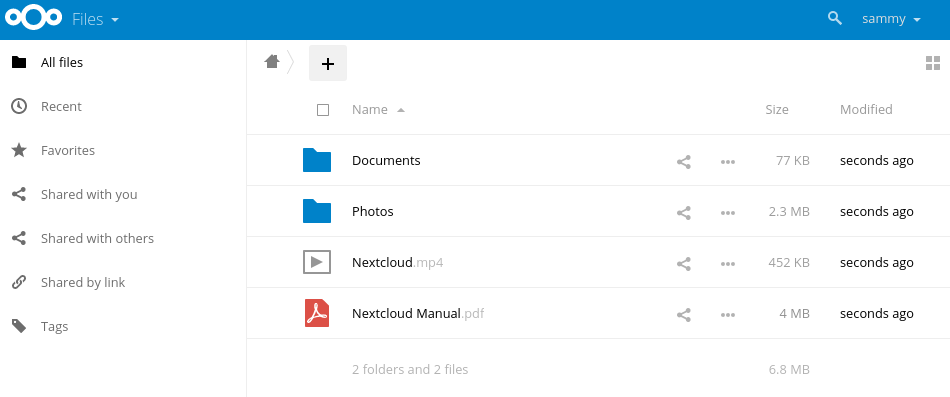Click the Shared with others share icon
This screenshot has height=397, width=950.
(19, 238)
